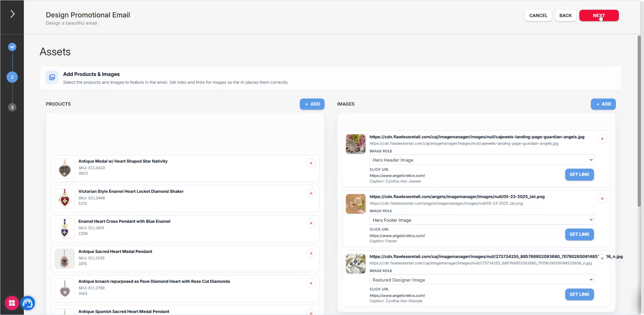The height and width of the screenshot is (315, 644).
Task: Click 'SKU: ECL3601' text
Action: [x=91, y=228]
